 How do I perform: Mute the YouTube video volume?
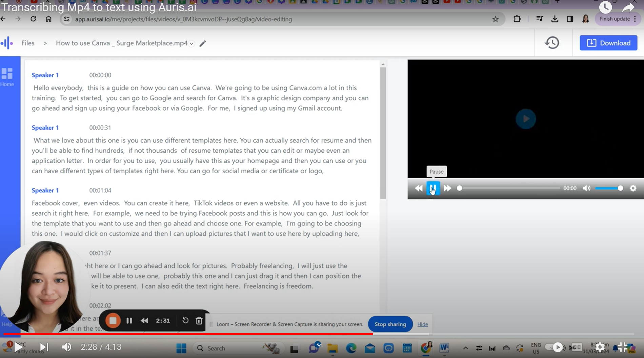(x=66, y=347)
